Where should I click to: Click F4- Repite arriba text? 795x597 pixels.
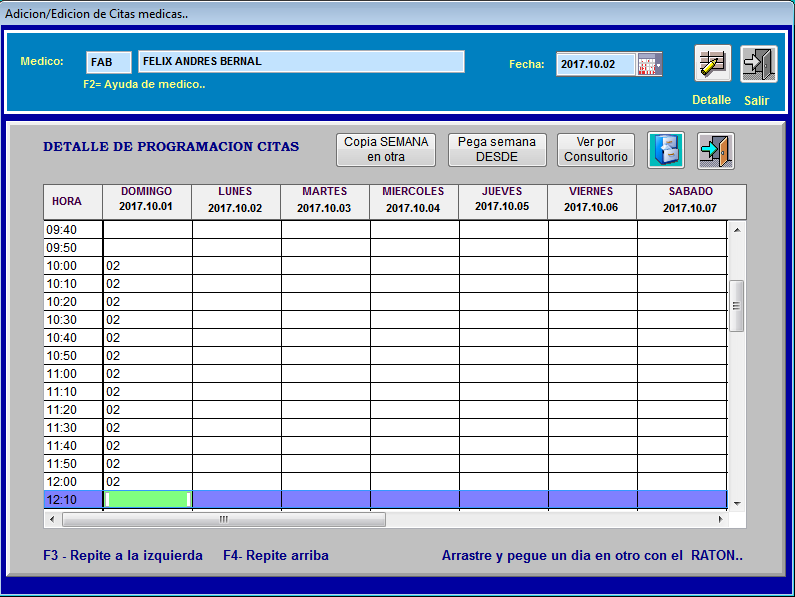pyautogui.click(x=276, y=555)
